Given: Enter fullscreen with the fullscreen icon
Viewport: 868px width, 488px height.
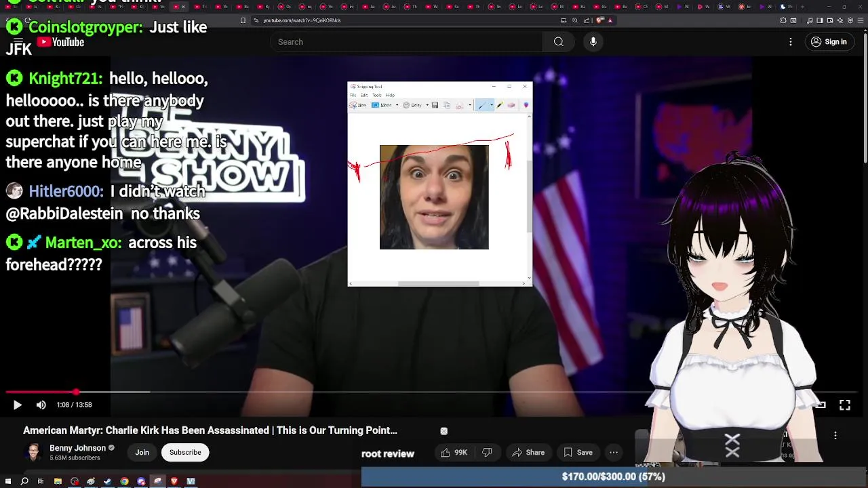Looking at the screenshot, I should click(x=845, y=405).
